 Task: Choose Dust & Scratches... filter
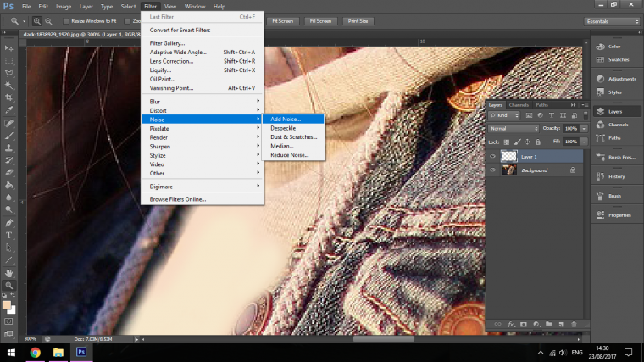(x=293, y=136)
